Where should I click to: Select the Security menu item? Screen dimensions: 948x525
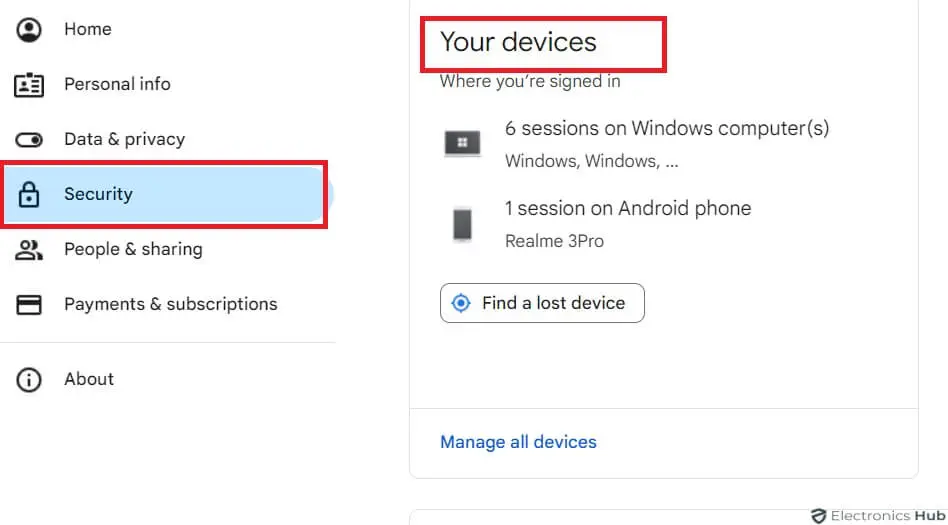coord(98,195)
